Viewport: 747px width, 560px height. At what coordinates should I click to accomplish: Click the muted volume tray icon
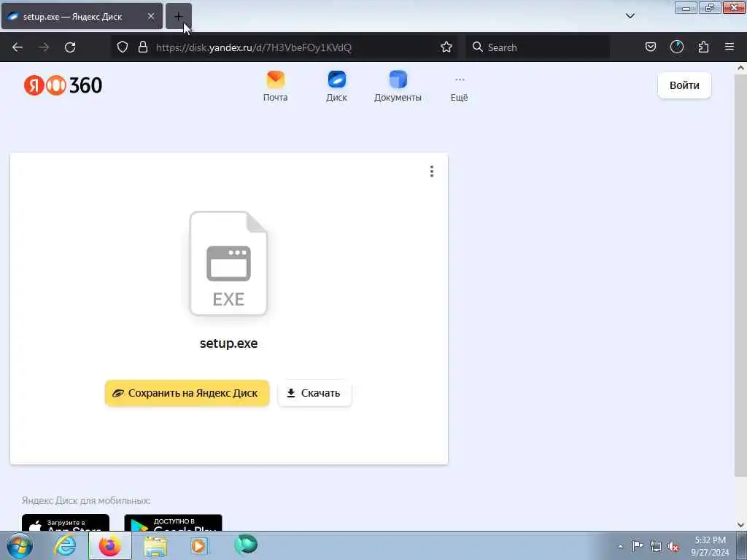673,547
